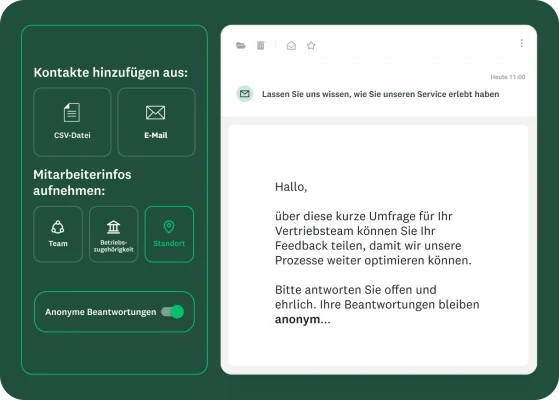559x400 pixels.
Task: Toggle the Anonyme Beantwortungen switch
Action: [x=173, y=312]
